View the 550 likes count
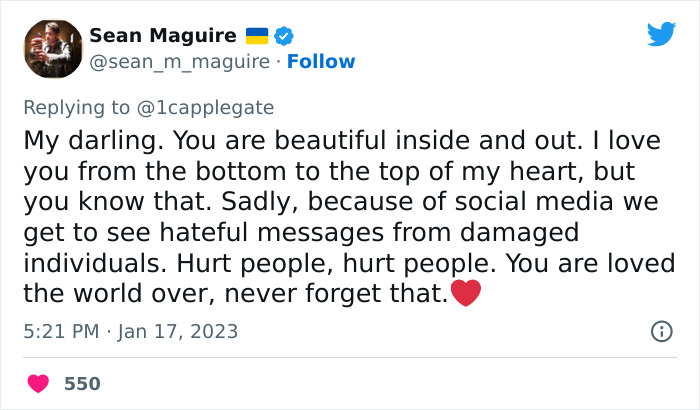This screenshot has height=410, width=700. 82,383
